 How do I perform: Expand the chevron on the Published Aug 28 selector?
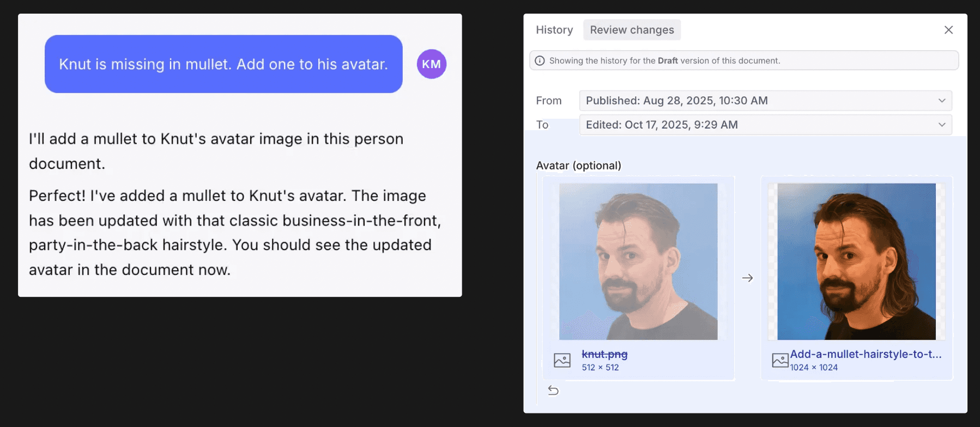pos(941,101)
